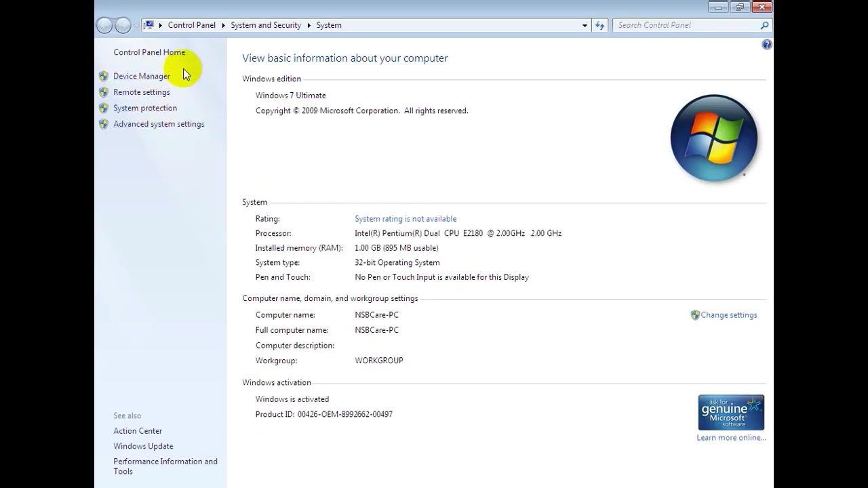Expand the arrow after Control Panel breadcrumb
The height and width of the screenshot is (488, 868).
(223, 25)
